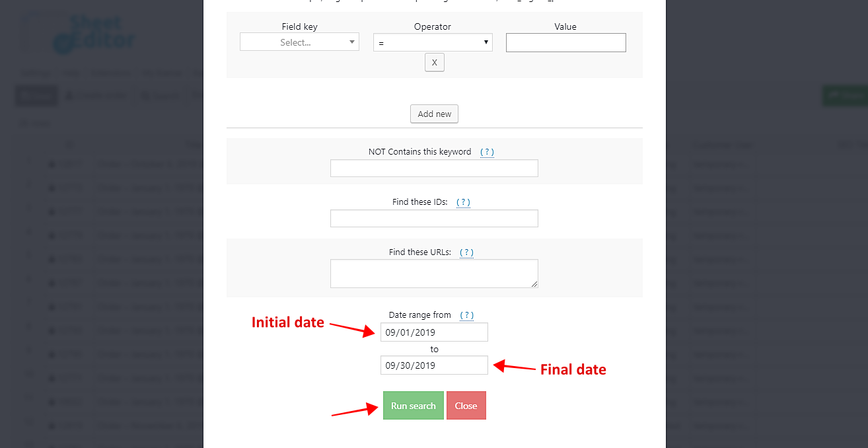Viewport: 868px width, 448px height.
Task: Focus the Find these URLs textarea
Action: click(x=434, y=274)
